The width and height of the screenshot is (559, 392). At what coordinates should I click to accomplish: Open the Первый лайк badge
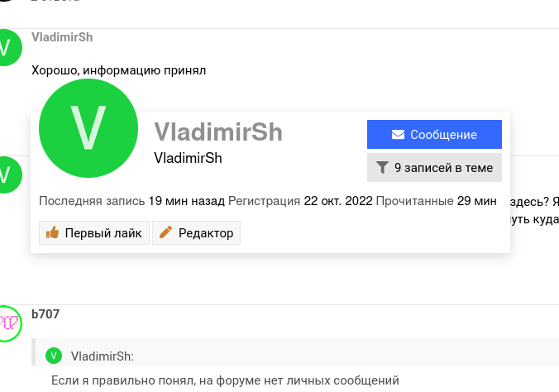tap(94, 233)
